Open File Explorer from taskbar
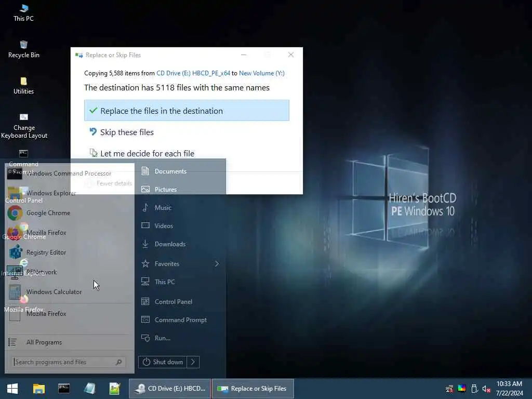Screen dimensions: 532x399 (x=38, y=389)
